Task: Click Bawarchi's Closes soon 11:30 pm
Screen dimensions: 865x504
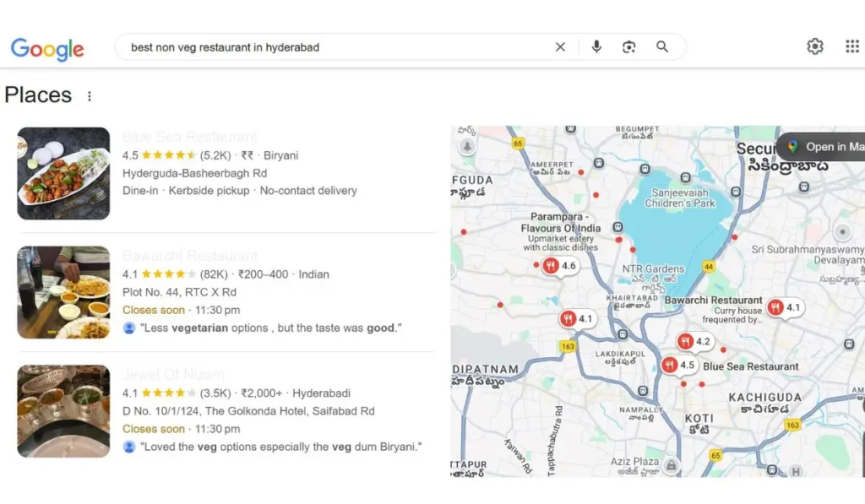Action: pyautogui.click(x=181, y=311)
